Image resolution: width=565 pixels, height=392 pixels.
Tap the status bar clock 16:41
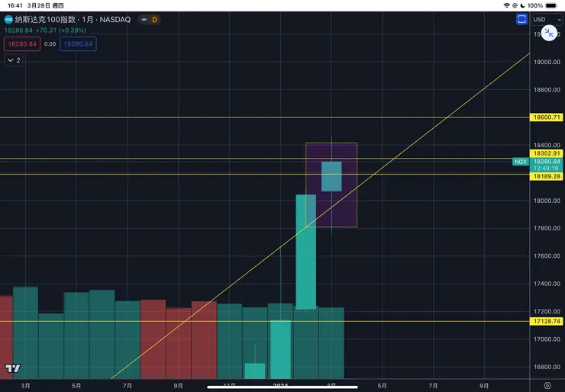[15, 5]
